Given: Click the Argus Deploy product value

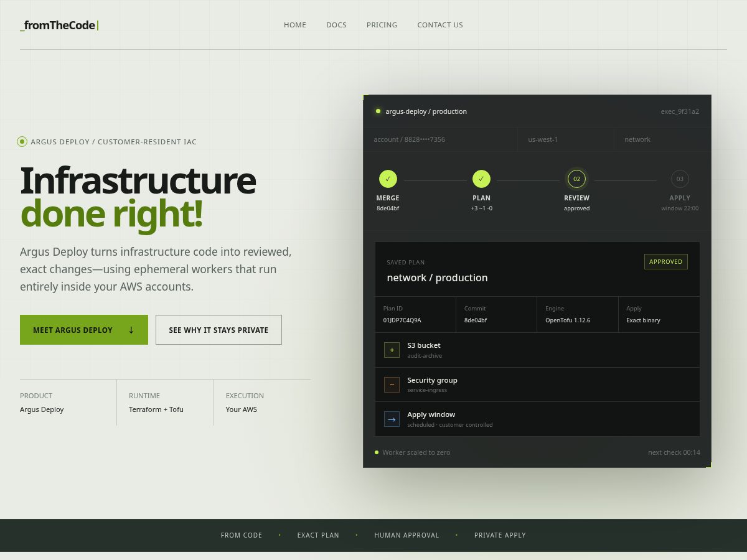Looking at the screenshot, I should point(42,409).
